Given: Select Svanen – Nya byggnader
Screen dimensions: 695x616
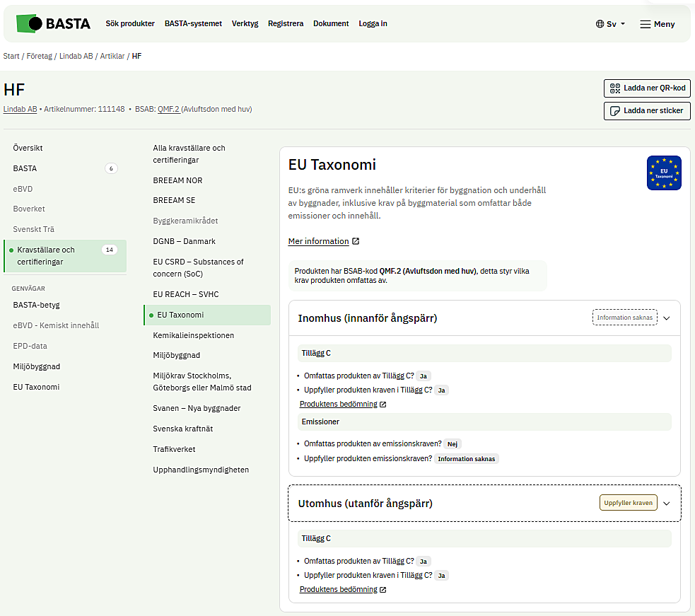Looking at the screenshot, I should pos(197,409).
